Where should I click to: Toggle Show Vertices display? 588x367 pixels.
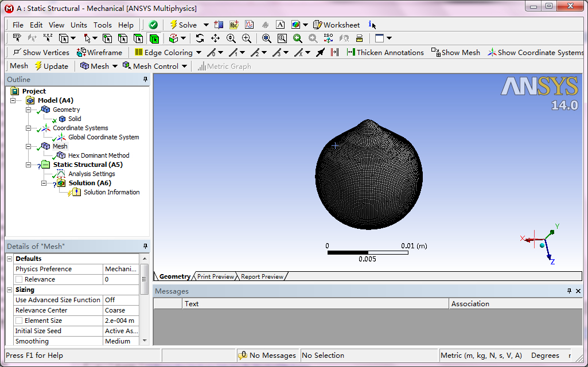(41, 52)
